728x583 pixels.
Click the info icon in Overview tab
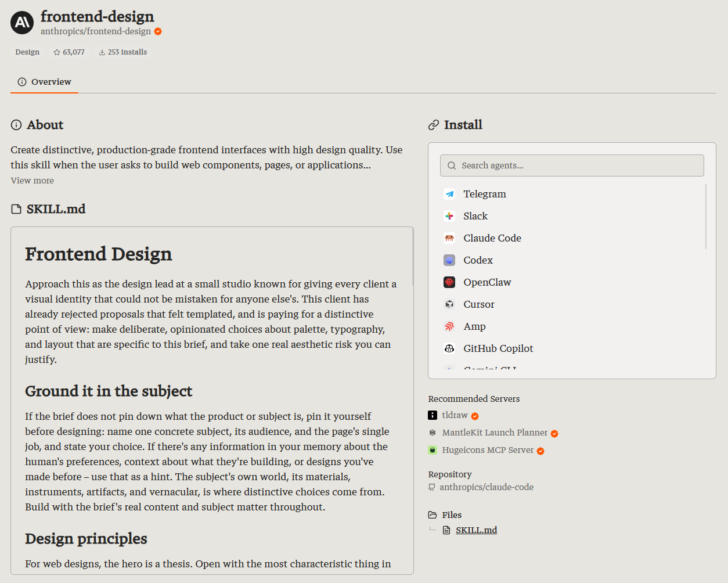[22, 82]
